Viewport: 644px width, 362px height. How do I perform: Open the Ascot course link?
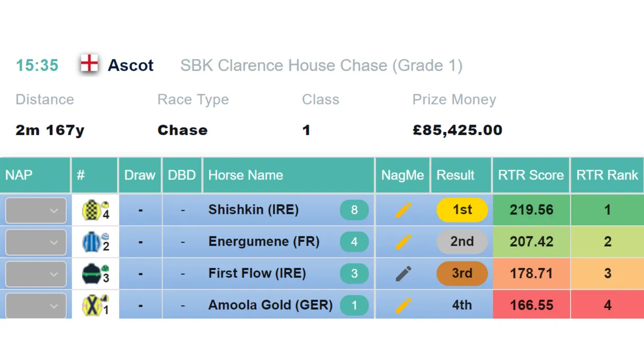click(x=131, y=65)
